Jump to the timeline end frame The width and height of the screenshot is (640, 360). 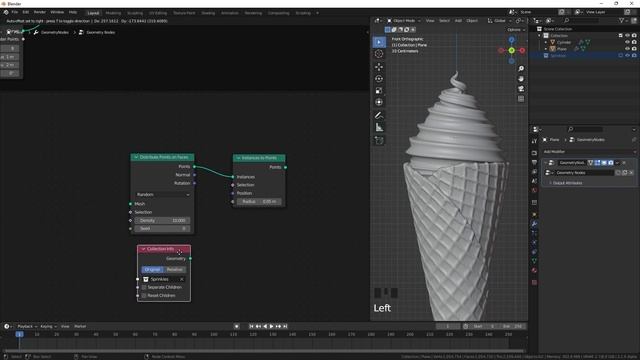(285, 326)
